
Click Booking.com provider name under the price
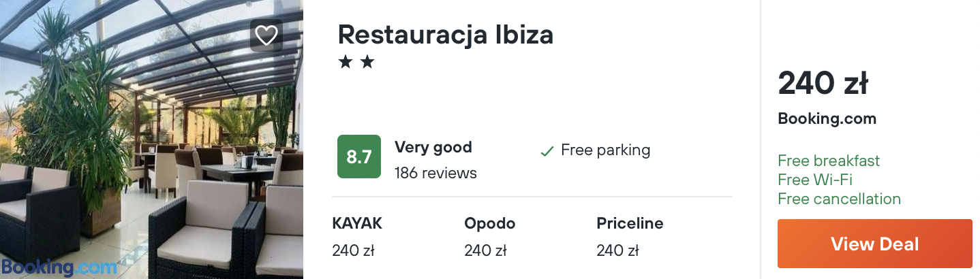[827, 118]
